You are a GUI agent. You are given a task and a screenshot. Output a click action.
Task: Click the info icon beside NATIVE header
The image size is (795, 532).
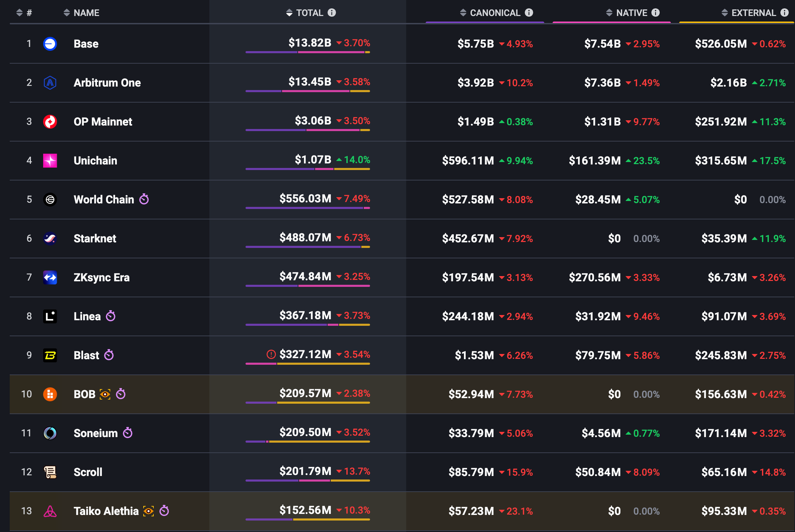[656, 13]
